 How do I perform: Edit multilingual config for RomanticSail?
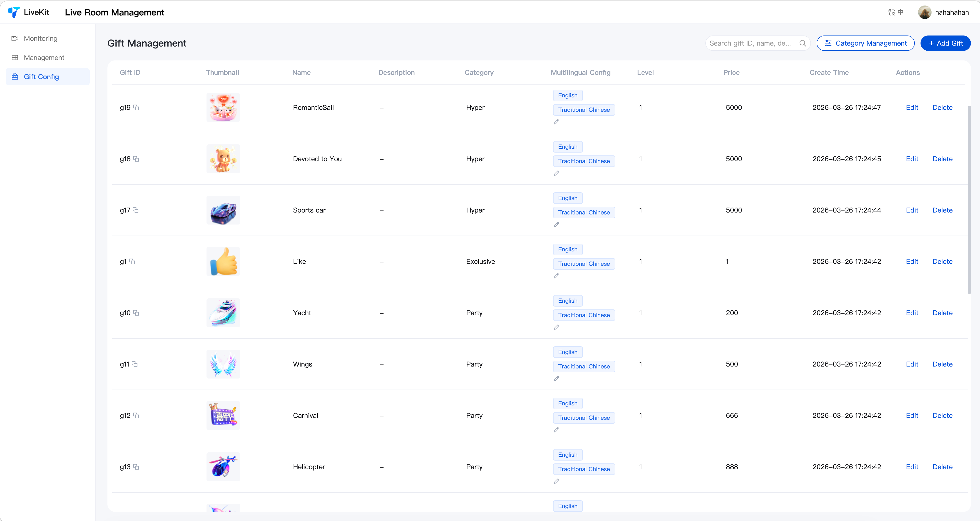click(556, 122)
